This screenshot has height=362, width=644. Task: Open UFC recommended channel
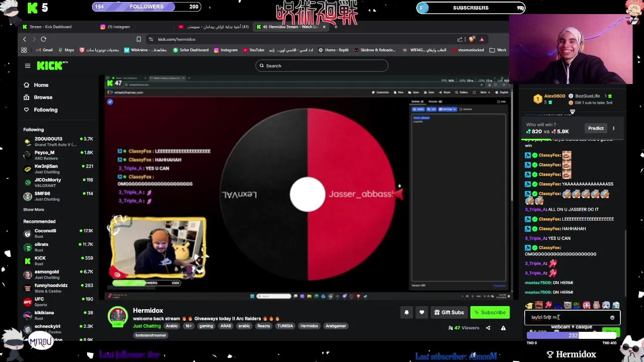(58, 302)
